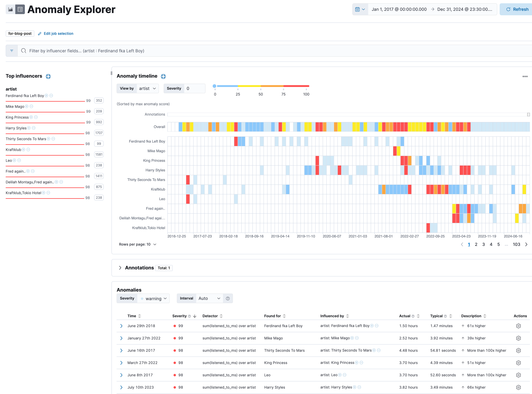Image resolution: width=532 pixels, height=394 pixels.
Task: Click Edit job selection link
Action: pyautogui.click(x=58, y=34)
